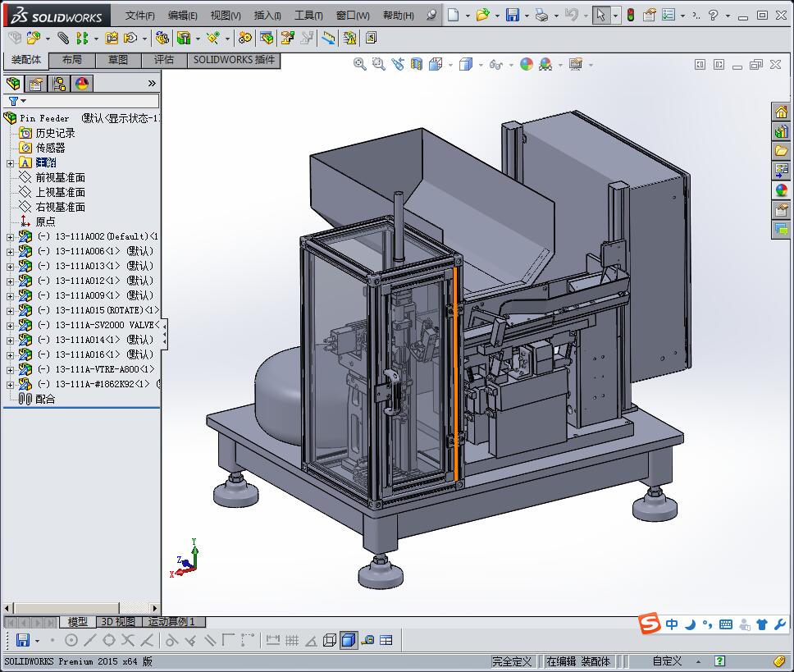
Task: Toggle the Select arrow tool button
Action: [600, 15]
